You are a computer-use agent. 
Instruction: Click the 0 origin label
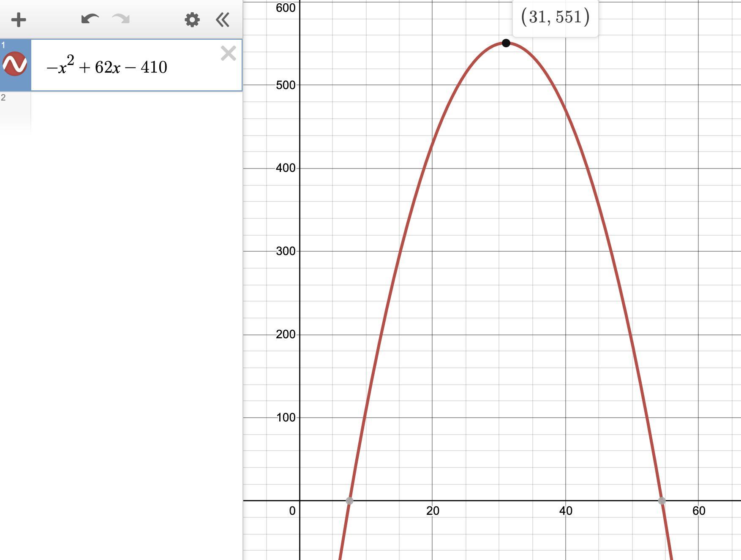coord(292,511)
